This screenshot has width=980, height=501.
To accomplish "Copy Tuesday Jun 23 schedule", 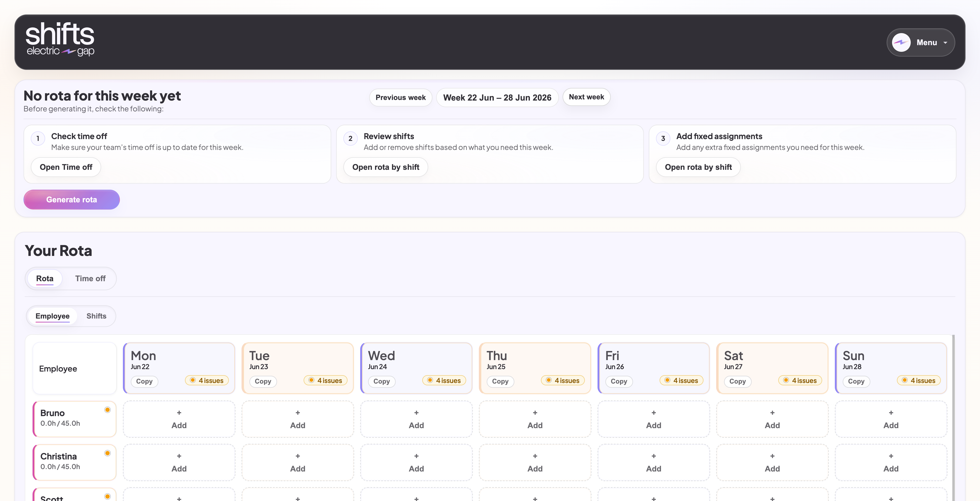I will point(263,381).
